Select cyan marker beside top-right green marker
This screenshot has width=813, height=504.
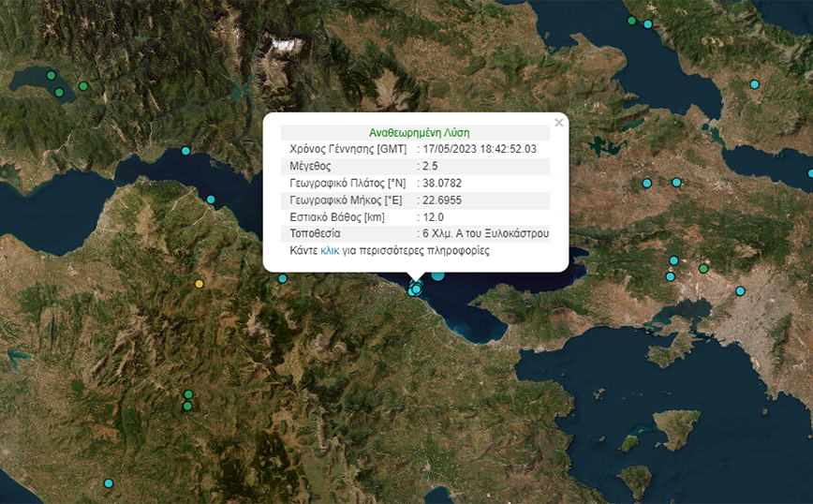click(x=647, y=24)
